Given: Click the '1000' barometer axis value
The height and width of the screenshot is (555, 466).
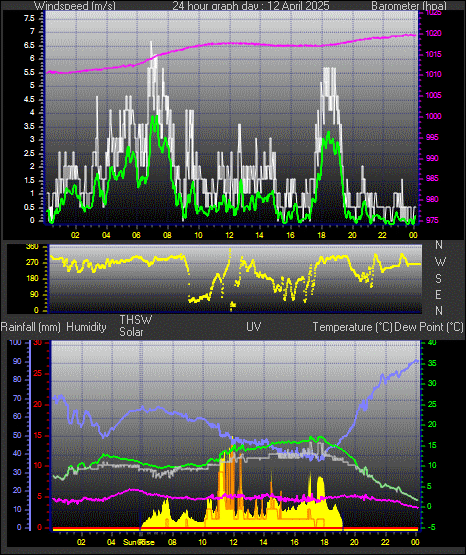Looking at the screenshot, I should tap(433, 116).
